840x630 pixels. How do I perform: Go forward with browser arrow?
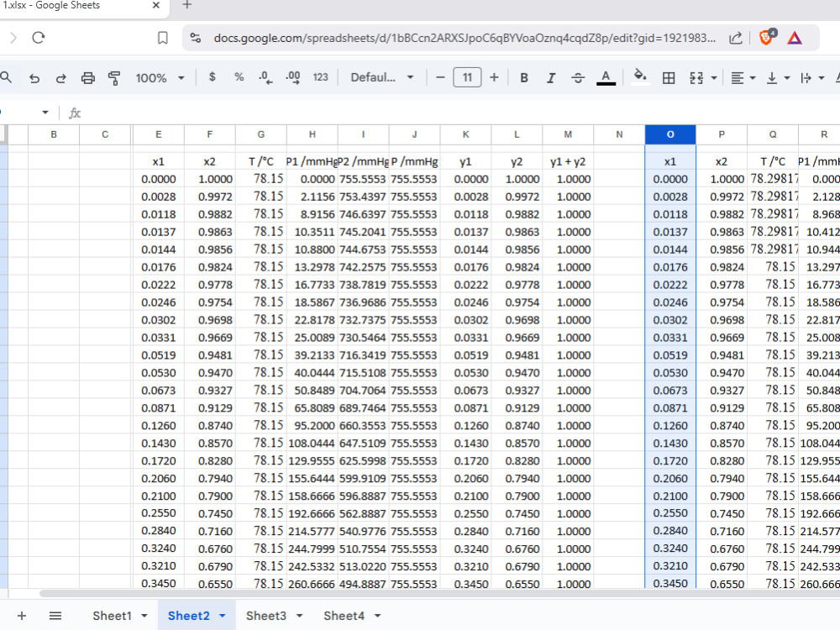tap(13, 38)
